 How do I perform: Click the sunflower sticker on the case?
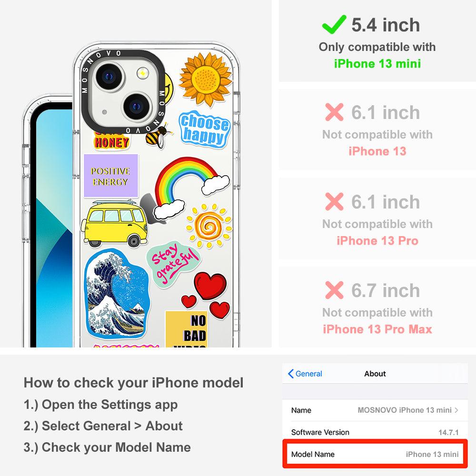pos(206,79)
